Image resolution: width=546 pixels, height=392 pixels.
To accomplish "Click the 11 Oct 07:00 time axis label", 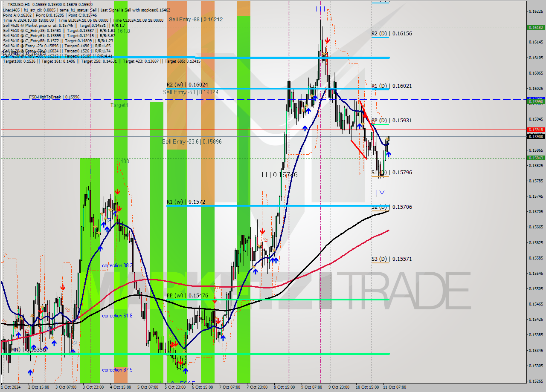I will (x=395, y=387).
